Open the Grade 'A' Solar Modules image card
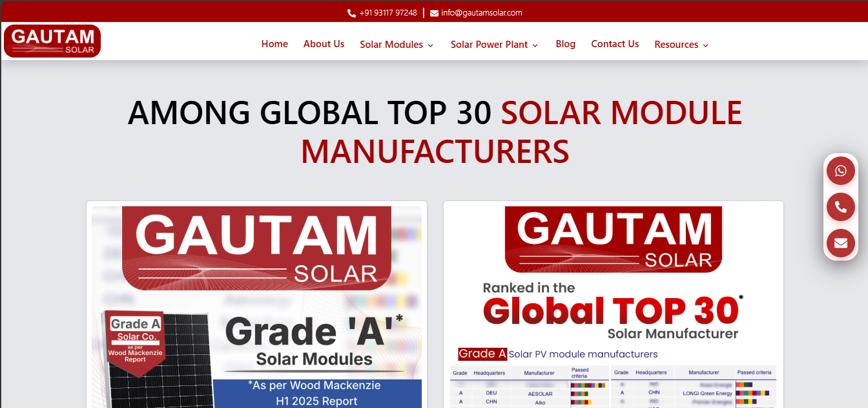The height and width of the screenshot is (408, 868). 256,307
